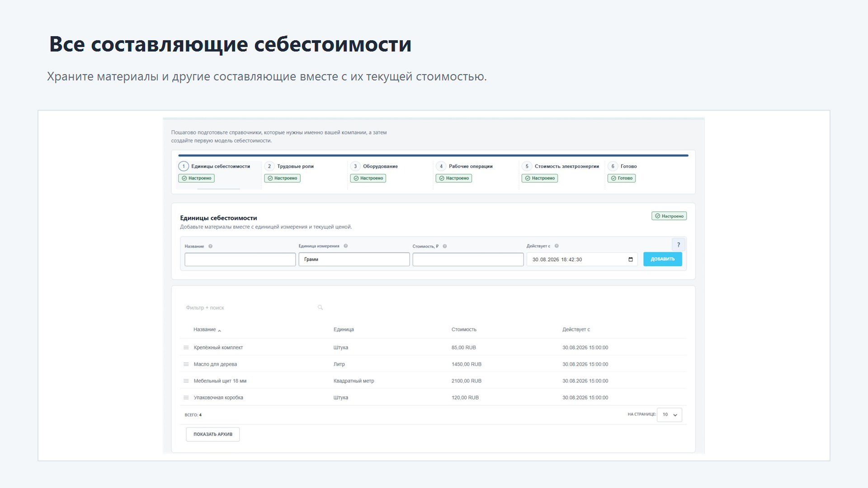Click the drag handle of Упаковочная коробка row
The height and width of the screenshot is (488, 868).
[x=186, y=398]
